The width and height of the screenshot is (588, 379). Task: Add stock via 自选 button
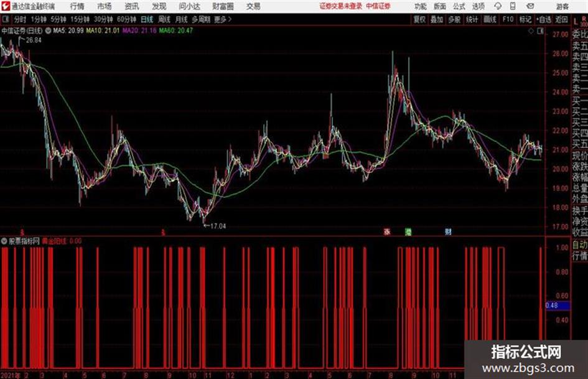pos(543,19)
